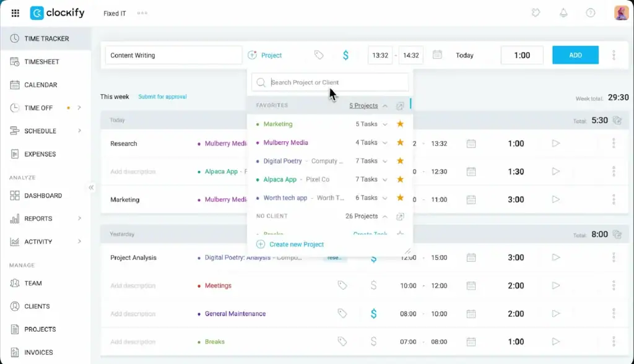Select the Alpaca App project in dropdown
This screenshot has width=634, height=364.
click(x=280, y=179)
